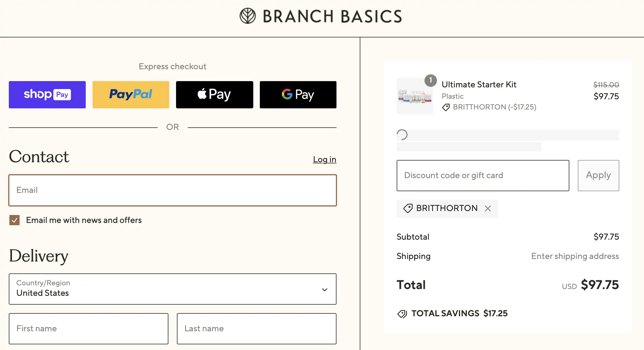Image resolution: width=644 pixels, height=350 pixels.
Task: Choose PayPal express checkout
Action: coord(131,95)
